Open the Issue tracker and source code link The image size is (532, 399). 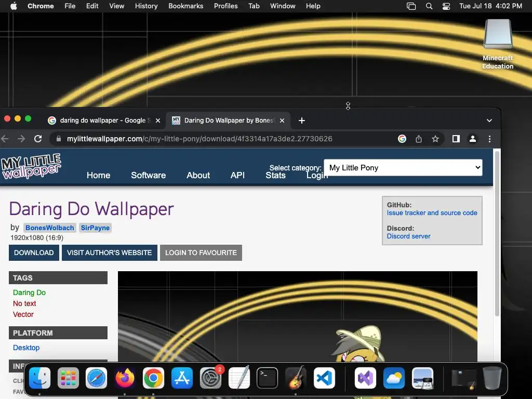[432, 212]
